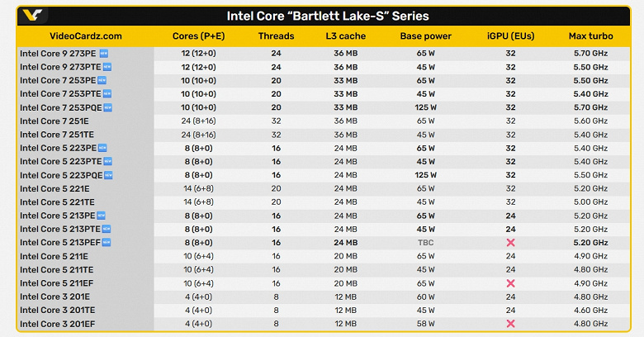
Task: Click the NEW badge next to Core 5 213PE
Action: click(102, 216)
